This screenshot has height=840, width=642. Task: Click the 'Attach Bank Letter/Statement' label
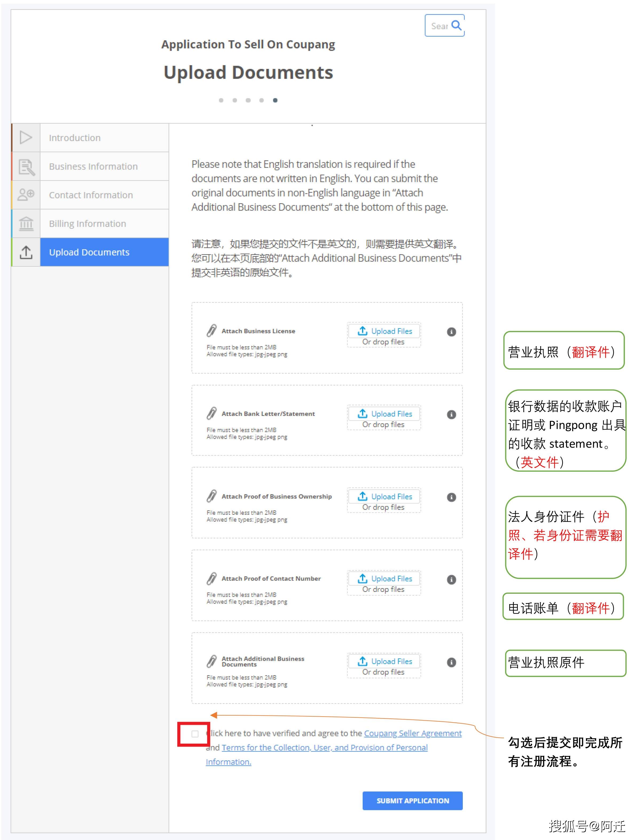coord(268,413)
